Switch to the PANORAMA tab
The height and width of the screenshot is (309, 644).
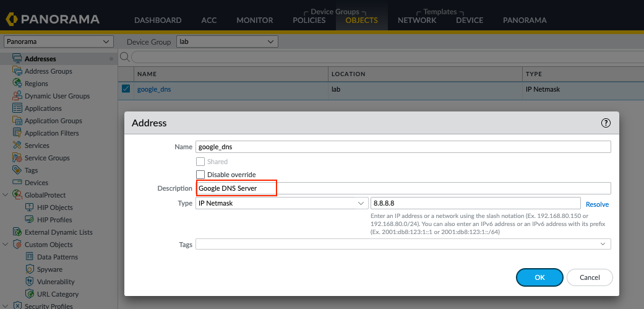(x=525, y=20)
